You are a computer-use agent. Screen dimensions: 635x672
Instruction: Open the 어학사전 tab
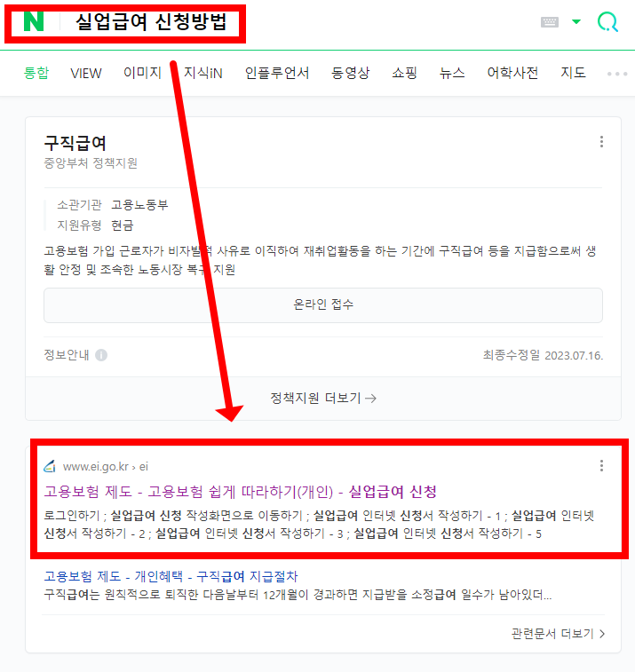[x=512, y=73]
